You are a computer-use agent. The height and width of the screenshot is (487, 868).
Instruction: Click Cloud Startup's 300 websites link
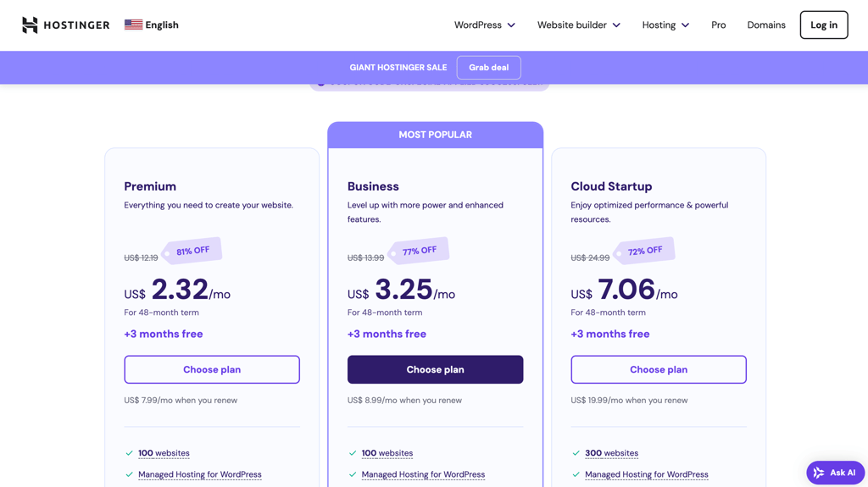tap(612, 452)
